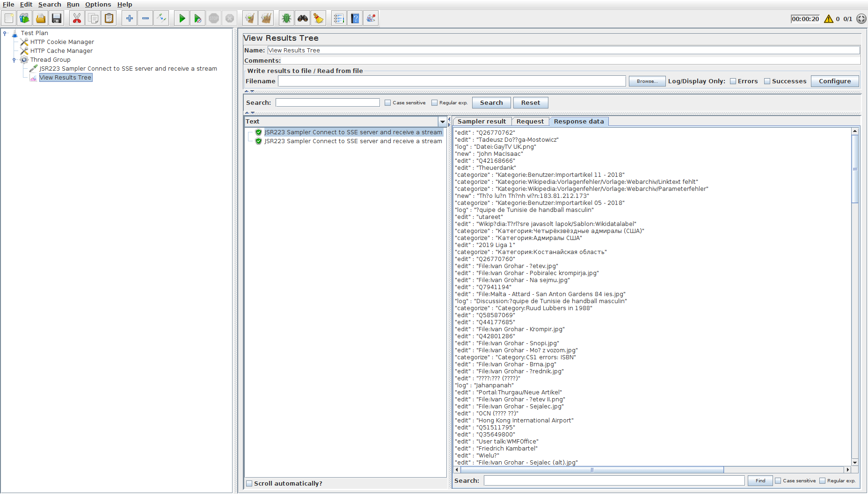Collapse the Thread Group tree node
The image size is (868, 494).
[15, 60]
